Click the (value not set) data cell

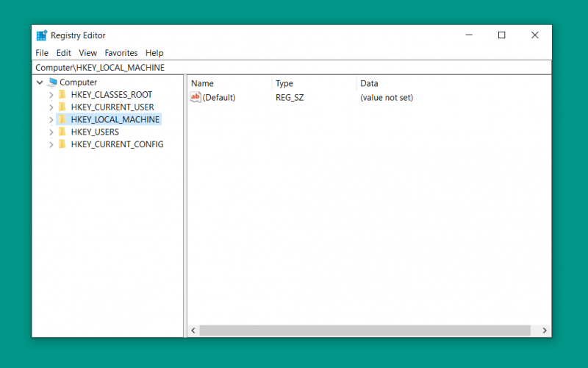(x=387, y=98)
